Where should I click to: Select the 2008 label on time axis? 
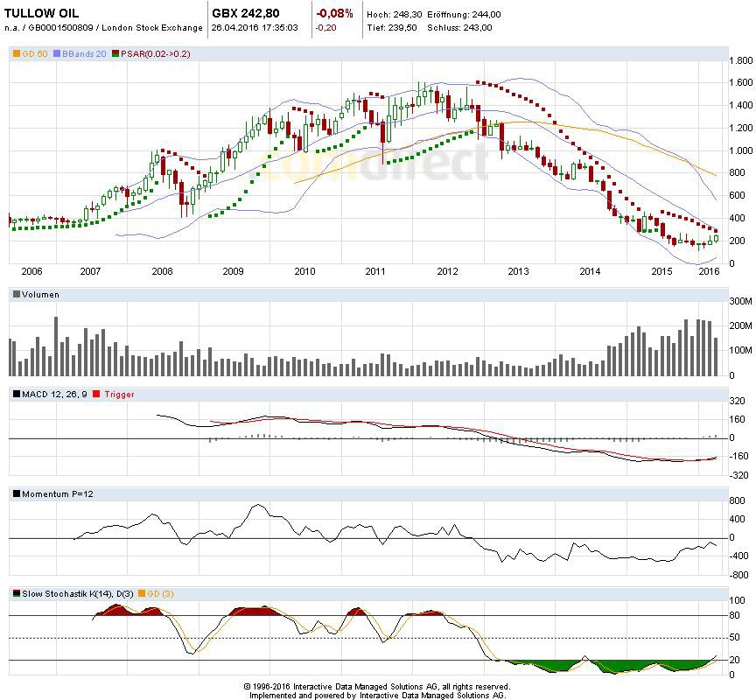pos(162,271)
